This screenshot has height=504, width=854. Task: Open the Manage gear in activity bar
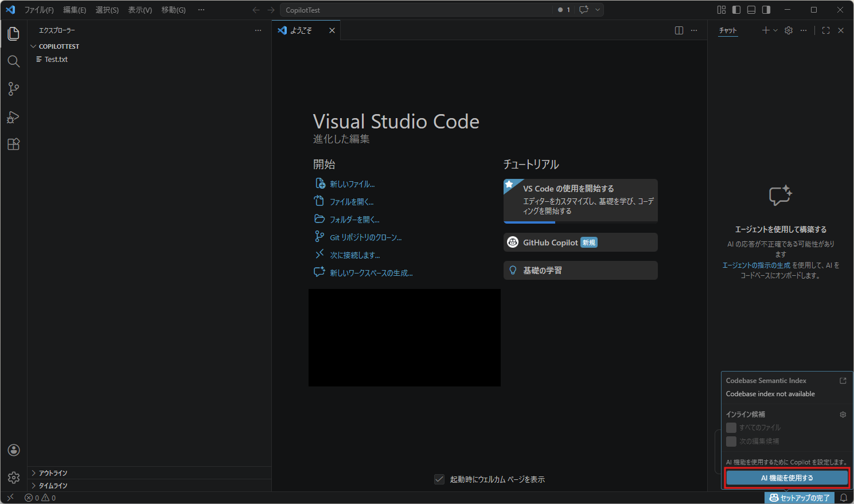(14, 477)
